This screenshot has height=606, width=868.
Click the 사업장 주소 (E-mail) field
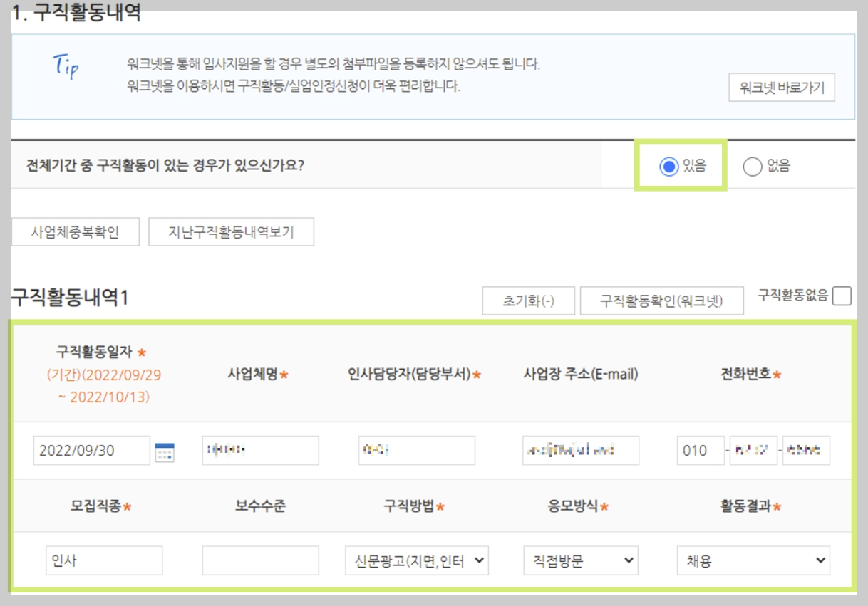click(x=581, y=450)
